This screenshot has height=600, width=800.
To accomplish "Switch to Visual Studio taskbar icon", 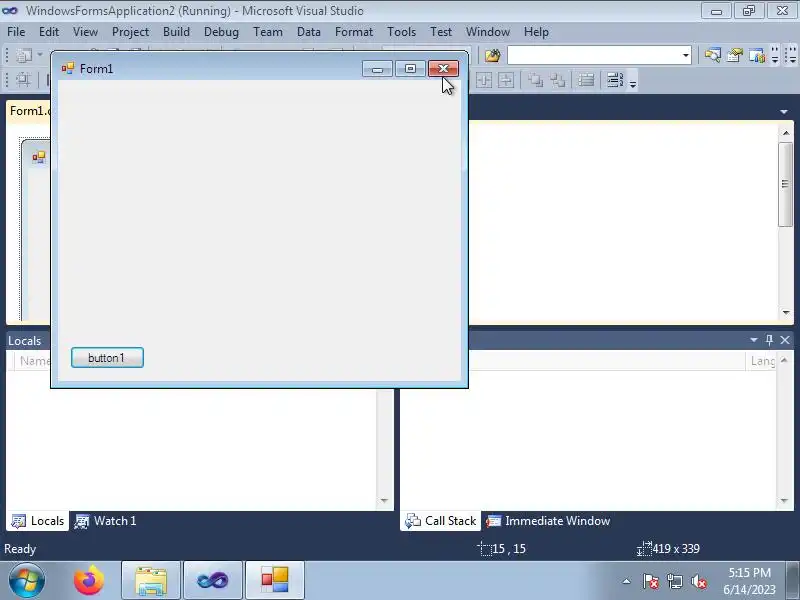I will tap(213, 581).
